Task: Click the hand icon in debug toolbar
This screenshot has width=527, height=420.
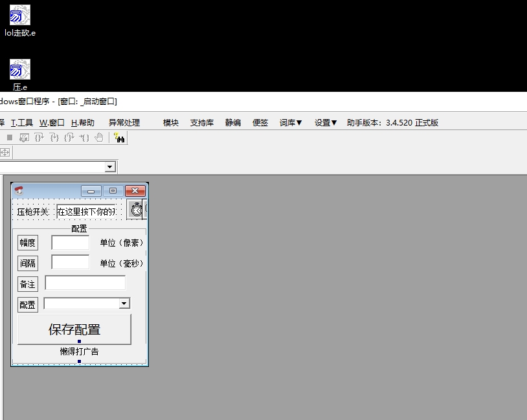Action: tap(99, 137)
